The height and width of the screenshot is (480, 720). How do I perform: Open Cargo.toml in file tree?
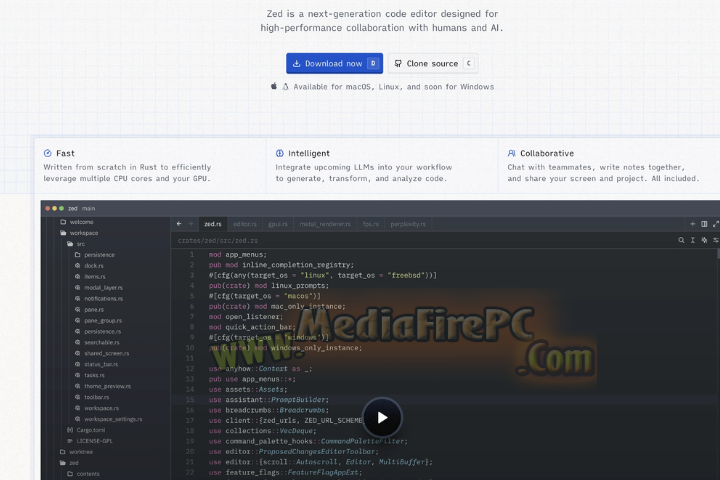90,430
